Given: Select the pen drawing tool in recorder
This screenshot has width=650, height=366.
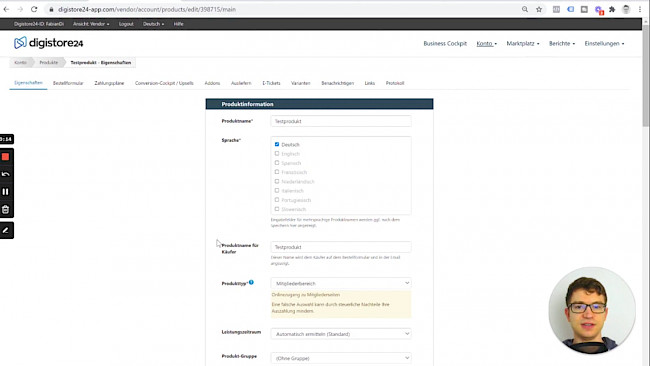Looking at the screenshot, I should pyautogui.click(x=6, y=230).
